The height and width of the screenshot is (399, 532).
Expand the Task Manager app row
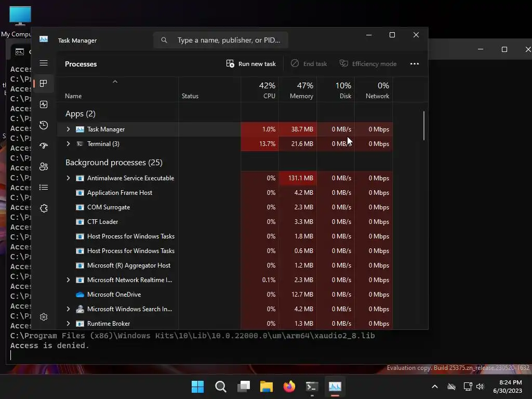[68, 129]
